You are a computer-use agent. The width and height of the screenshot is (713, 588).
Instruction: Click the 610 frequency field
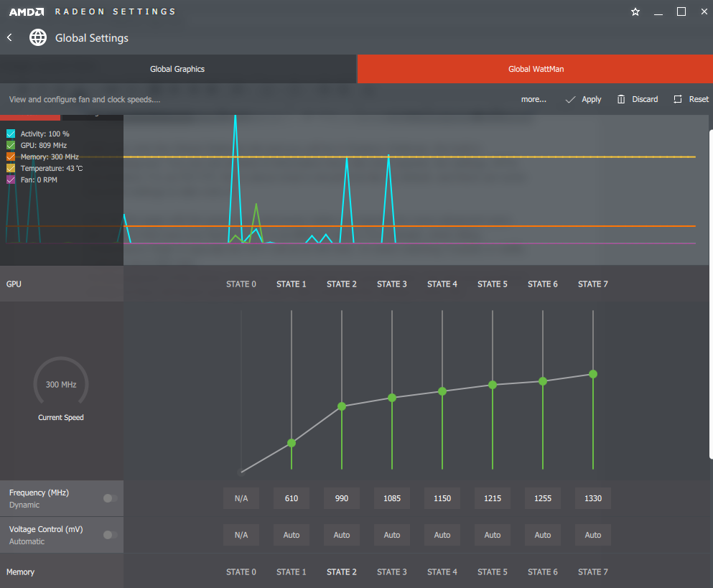(x=292, y=498)
